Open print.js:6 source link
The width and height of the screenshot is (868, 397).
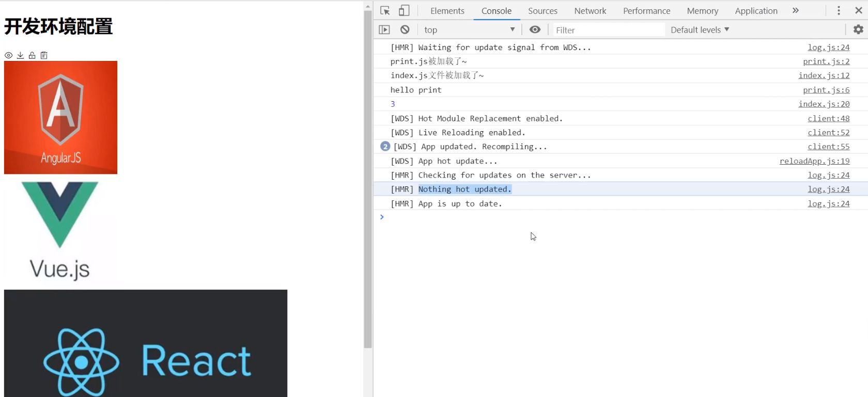[x=826, y=90]
